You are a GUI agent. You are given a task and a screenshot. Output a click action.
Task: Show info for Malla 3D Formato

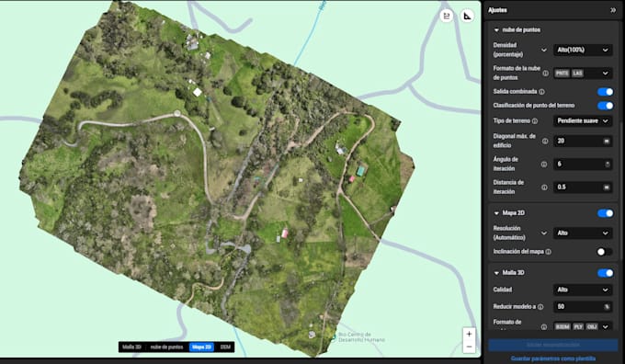(x=544, y=327)
